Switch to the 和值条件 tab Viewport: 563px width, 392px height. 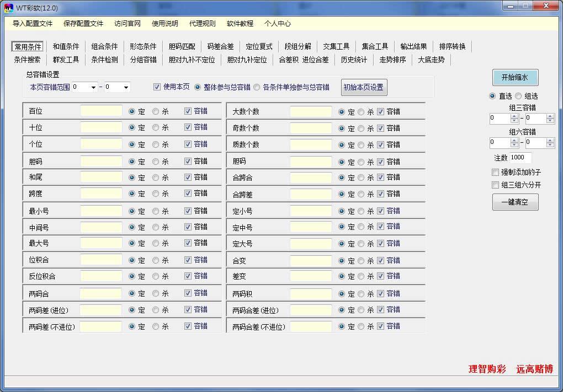(66, 46)
